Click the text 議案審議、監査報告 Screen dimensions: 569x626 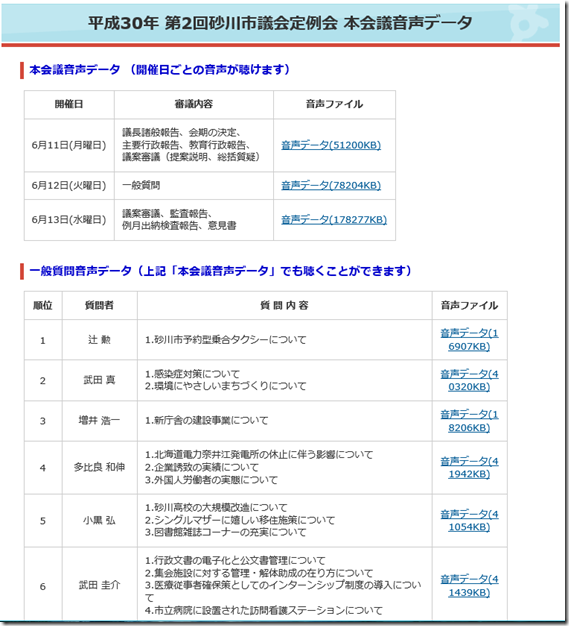click(x=167, y=213)
